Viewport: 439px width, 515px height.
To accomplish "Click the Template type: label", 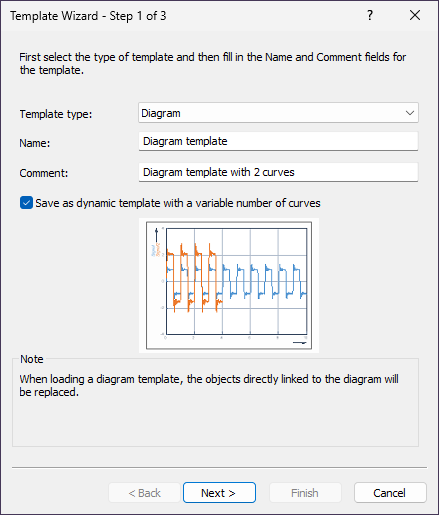I will click(56, 114).
